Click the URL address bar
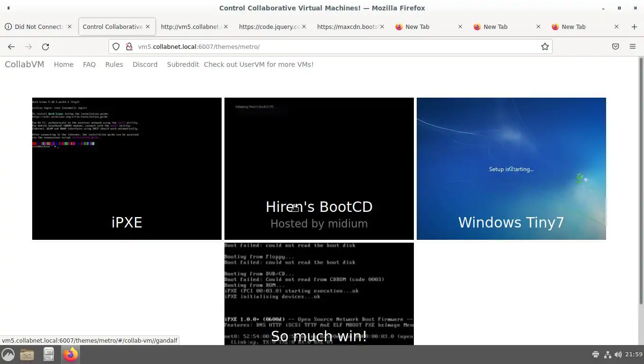Image resolution: width=644 pixels, height=364 pixels. coord(331,46)
